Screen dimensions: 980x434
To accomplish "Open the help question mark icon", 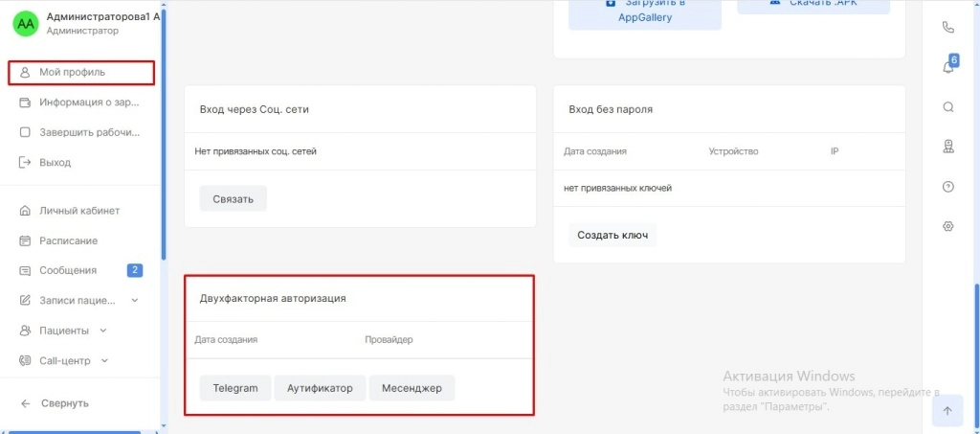I will (x=948, y=187).
